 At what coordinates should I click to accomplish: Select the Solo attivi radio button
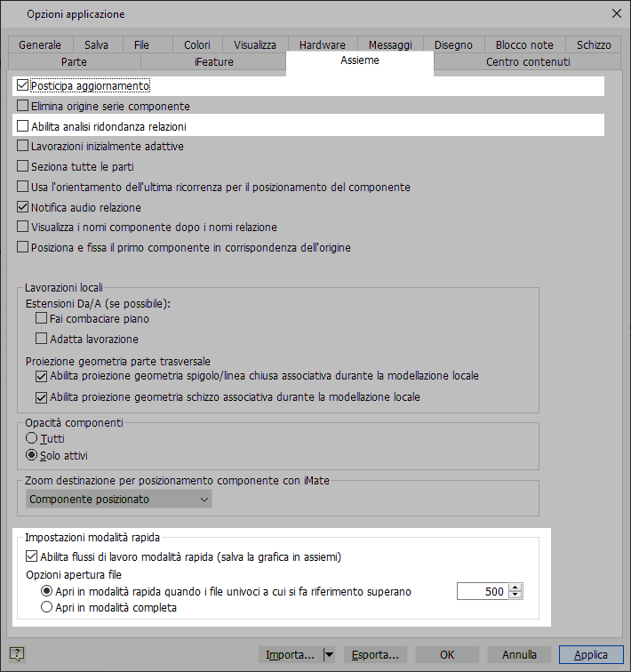(x=31, y=455)
